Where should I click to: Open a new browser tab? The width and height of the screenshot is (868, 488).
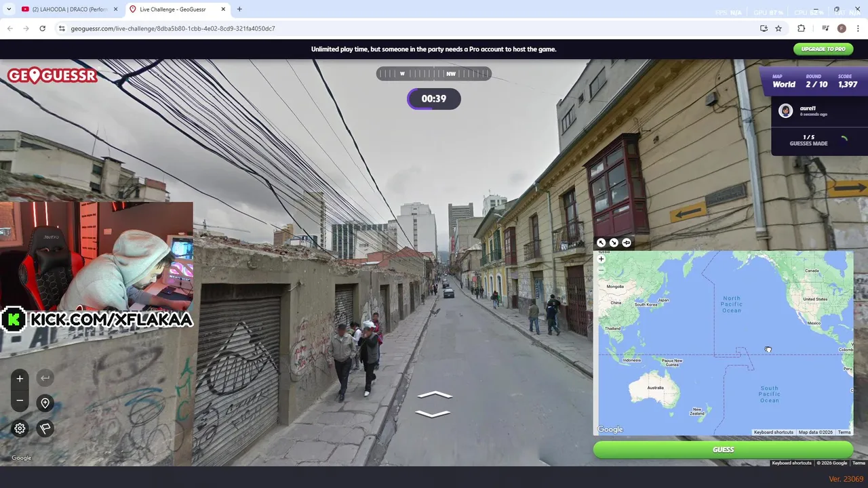[x=239, y=9]
